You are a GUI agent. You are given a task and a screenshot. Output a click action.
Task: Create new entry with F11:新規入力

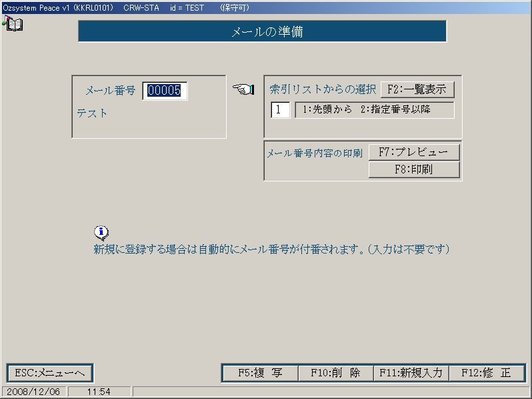tap(411, 373)
